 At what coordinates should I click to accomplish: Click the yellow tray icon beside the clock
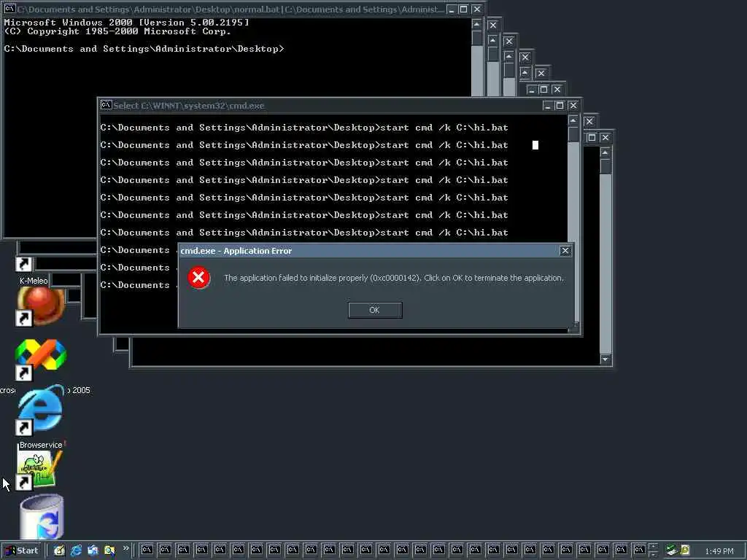coord(685,550)
